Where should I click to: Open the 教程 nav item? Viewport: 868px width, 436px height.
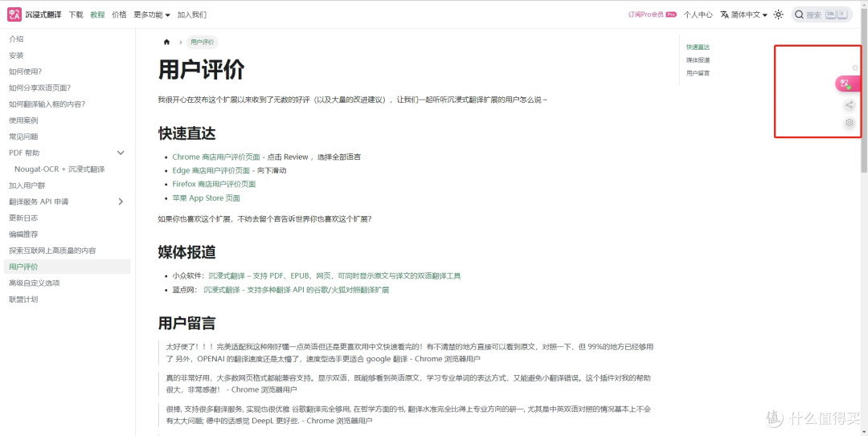97,15
